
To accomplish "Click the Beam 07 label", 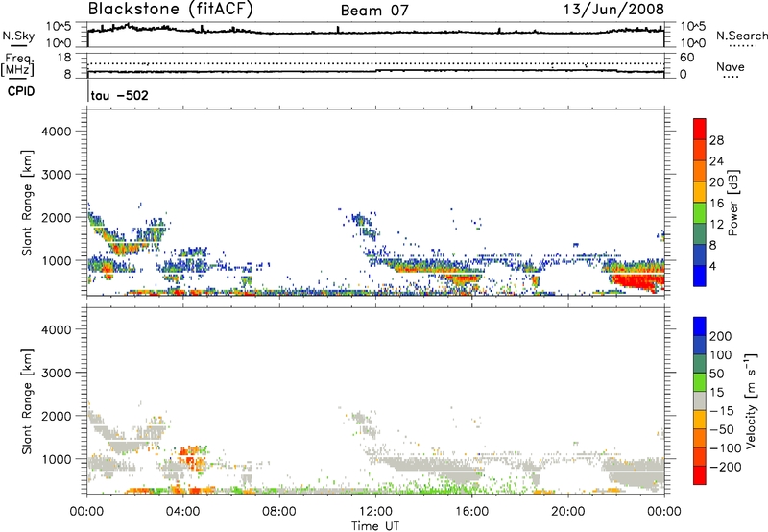I will (374, 11).
